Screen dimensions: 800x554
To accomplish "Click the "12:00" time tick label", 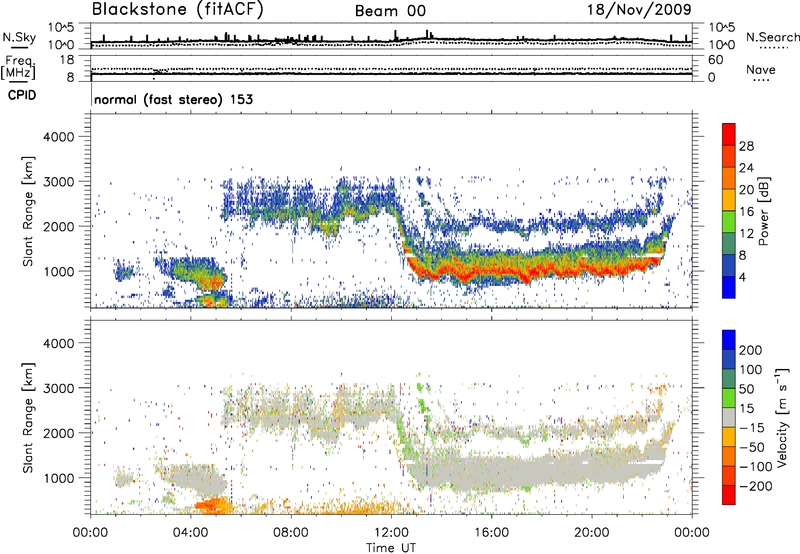I will pyautogui.click(x=391, y=533).
